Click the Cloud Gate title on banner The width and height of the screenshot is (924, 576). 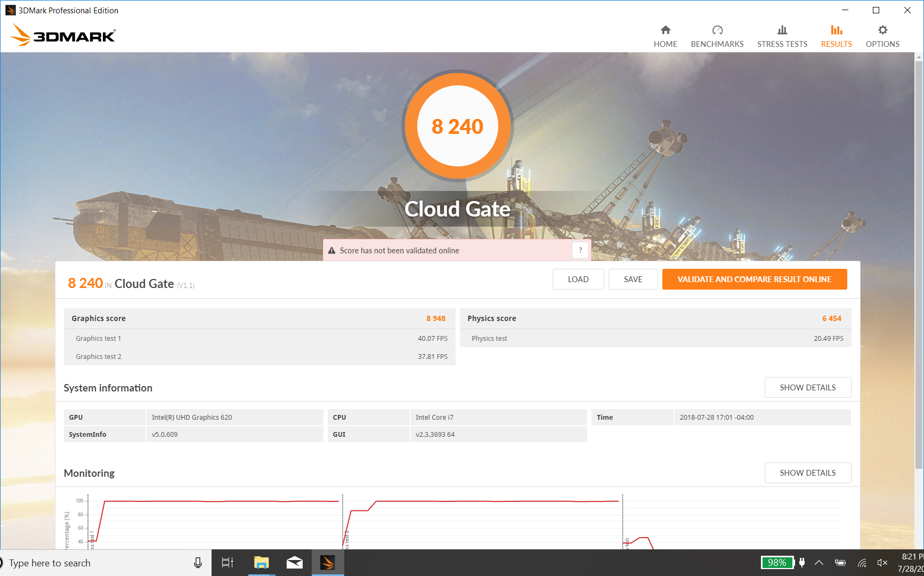458,209
